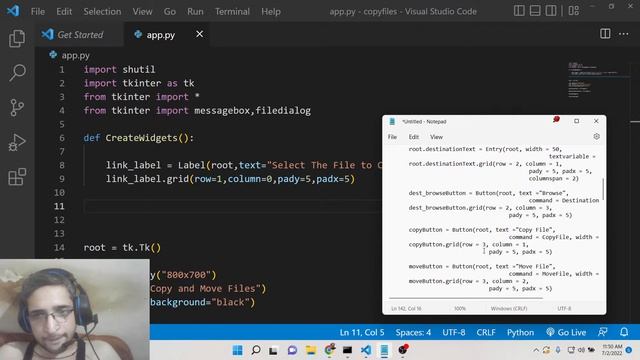Open editor More Actions ellipsis
The height and width of the screenshot is (360, 640).
tap(623, 34)
